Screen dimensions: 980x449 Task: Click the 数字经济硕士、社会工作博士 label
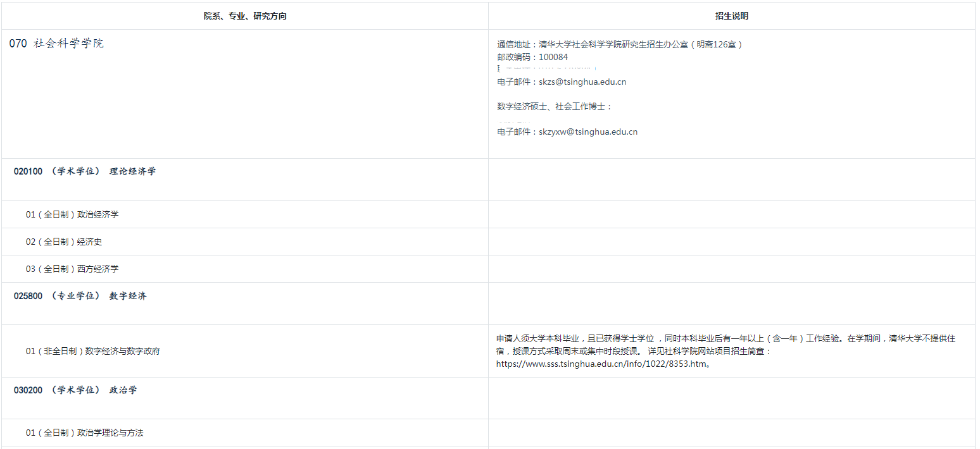pos(555,106)
